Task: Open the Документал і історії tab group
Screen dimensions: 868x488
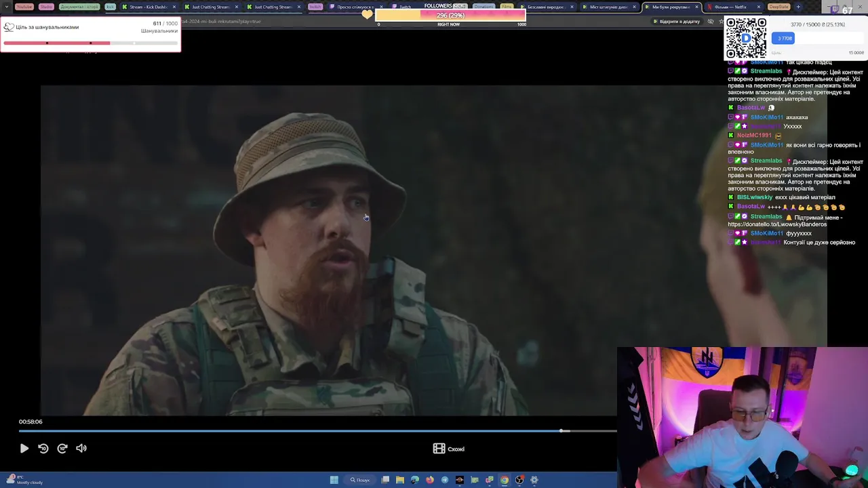Action: (79, 7)
